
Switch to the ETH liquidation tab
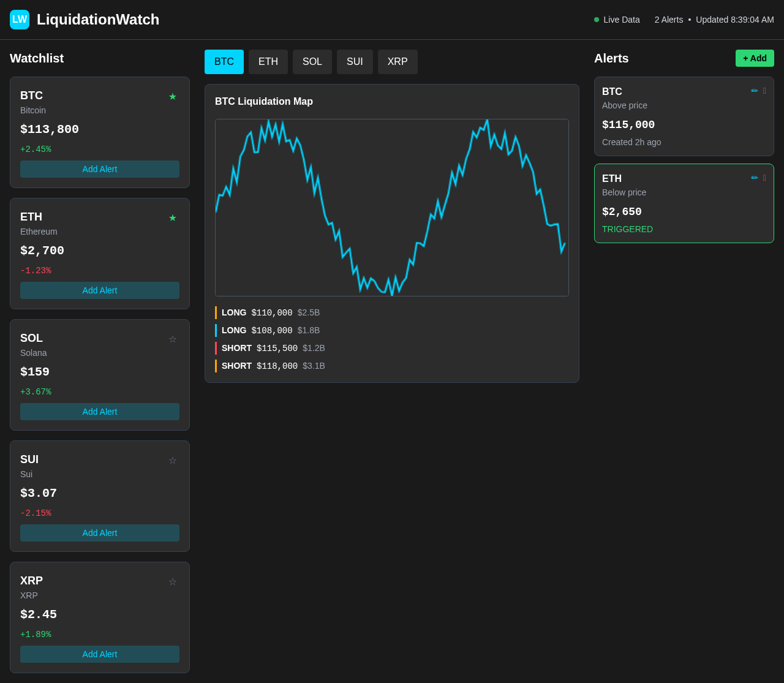pyautogui.click(x=268, y=62)
